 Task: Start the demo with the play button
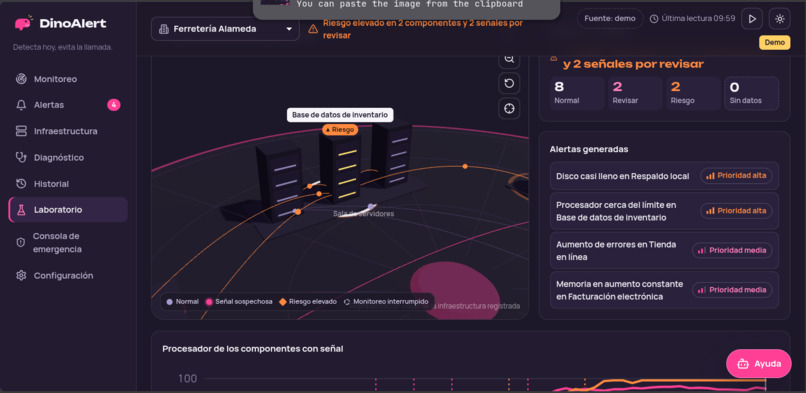(752, 19)
